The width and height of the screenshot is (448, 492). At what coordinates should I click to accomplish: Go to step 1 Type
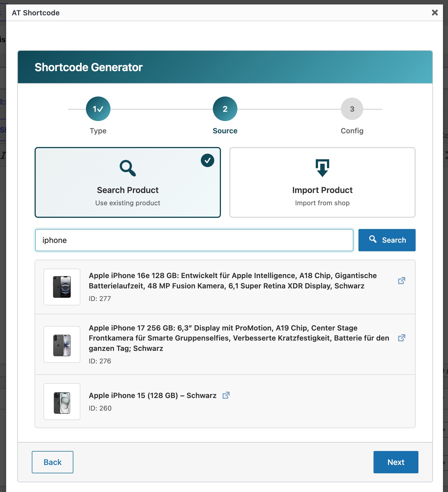(x=98, y=109)
